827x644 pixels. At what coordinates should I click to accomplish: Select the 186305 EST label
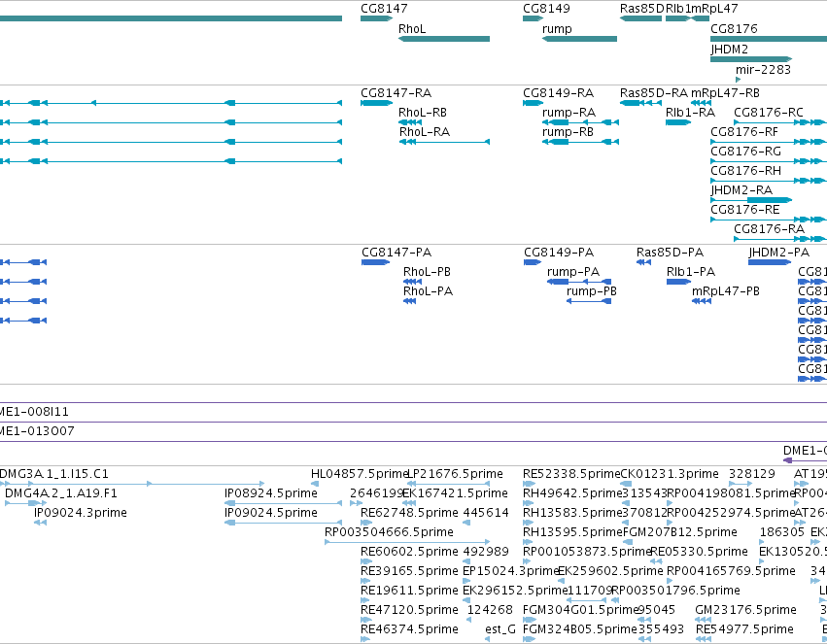[x=782, y=533]
